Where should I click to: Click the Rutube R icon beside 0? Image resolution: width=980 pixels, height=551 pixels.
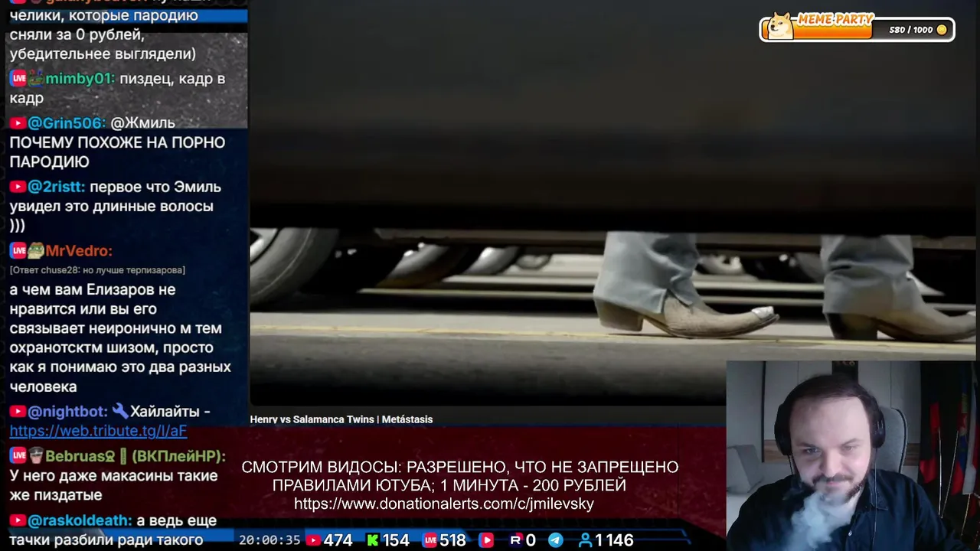[516, 540]
